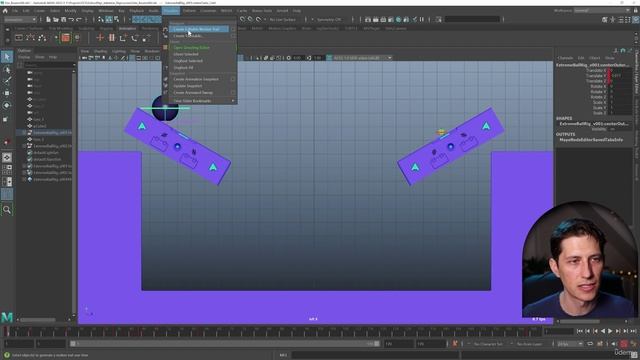Choose the Lasso select tool in toolbox
Viewport: 640px width, 360px height.
point(7,70)
